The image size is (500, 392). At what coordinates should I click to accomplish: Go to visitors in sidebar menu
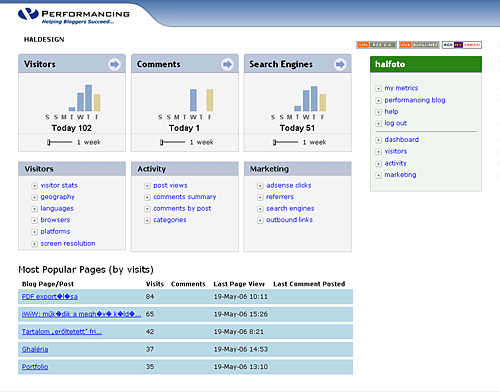tap(396, 151)
